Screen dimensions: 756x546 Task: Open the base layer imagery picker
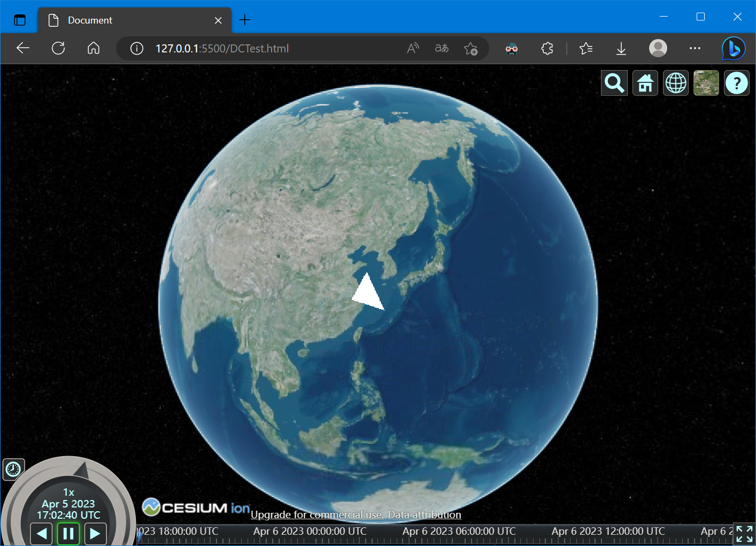pyautogui.click(x=706, y=83)
